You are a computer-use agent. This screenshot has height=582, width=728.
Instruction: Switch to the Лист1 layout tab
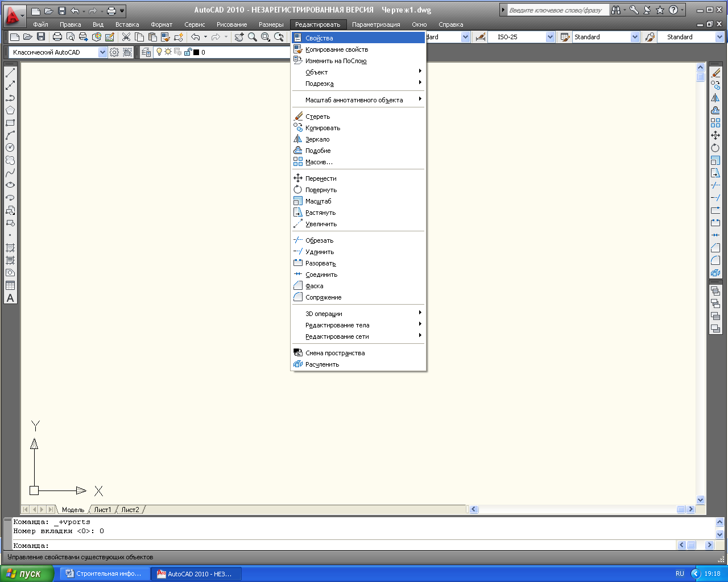coord(102,510)
